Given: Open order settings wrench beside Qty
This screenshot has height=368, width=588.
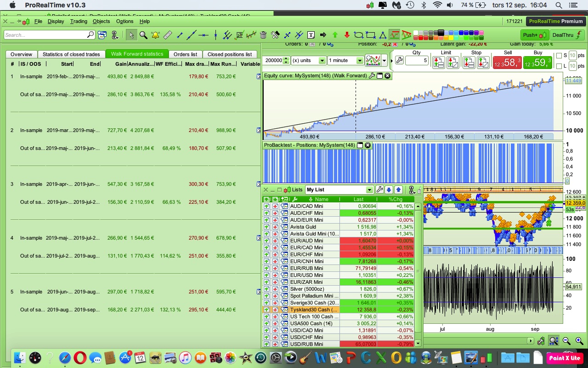Looking at the screenshot, I should (x=399, y=61).
